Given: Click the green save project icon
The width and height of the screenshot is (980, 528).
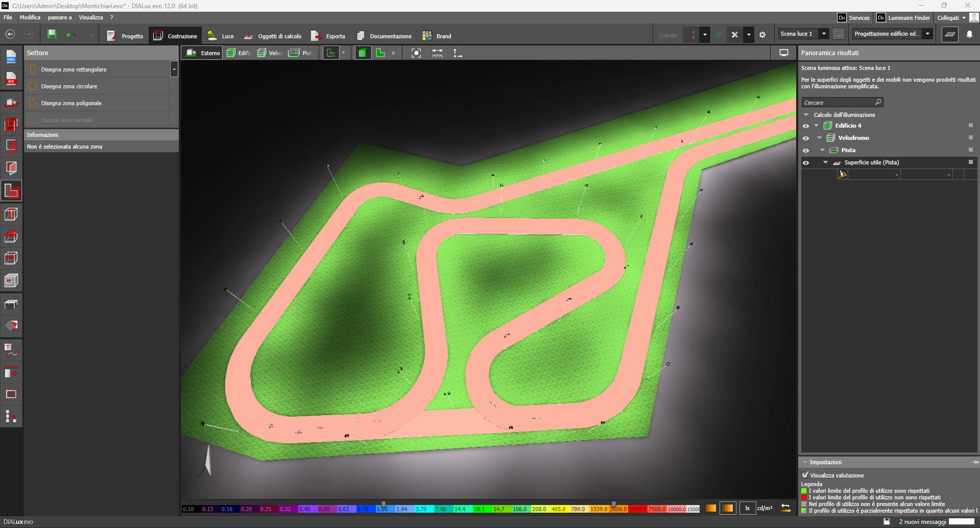Looking at the screenshot, I should [52, 35].
